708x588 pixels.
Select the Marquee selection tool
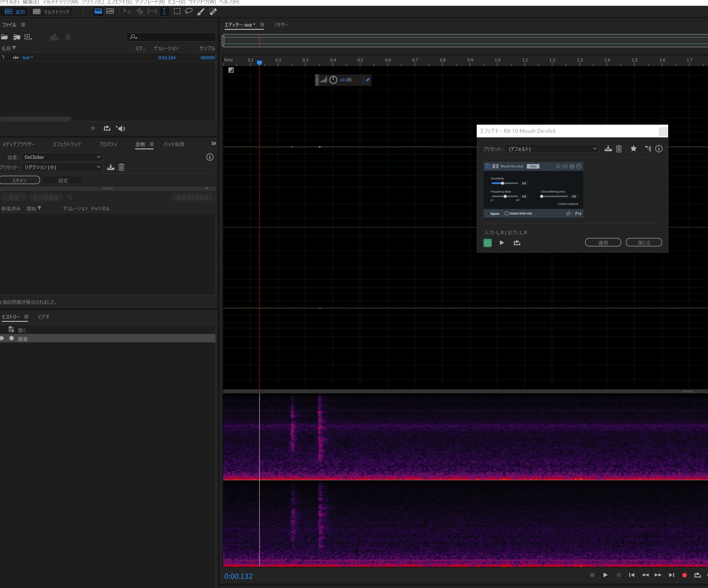coord(177,11)
